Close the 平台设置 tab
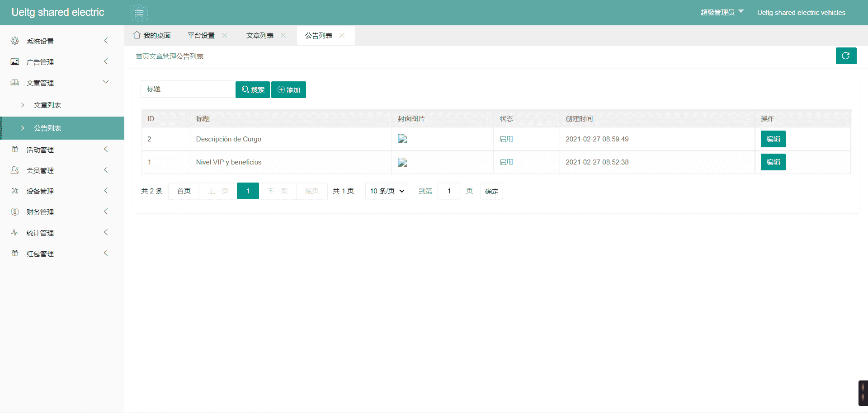The image size is (868, 413). [x=225, y=35]
